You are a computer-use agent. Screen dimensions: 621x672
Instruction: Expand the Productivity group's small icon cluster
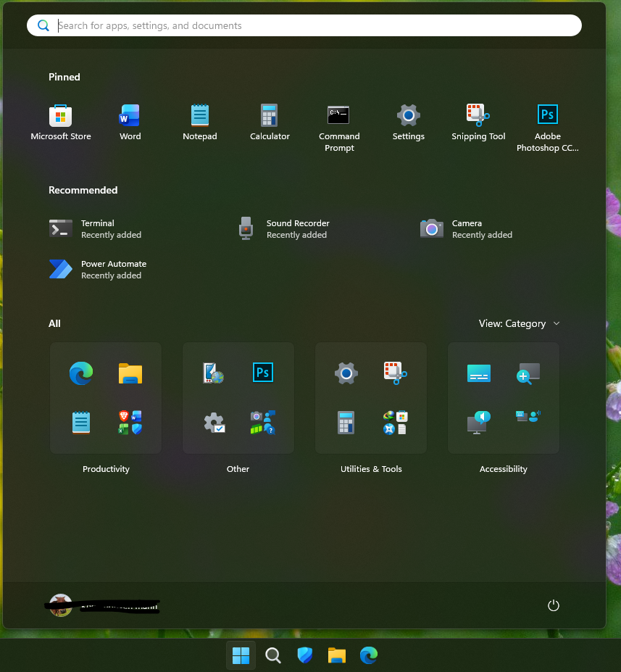130,423
